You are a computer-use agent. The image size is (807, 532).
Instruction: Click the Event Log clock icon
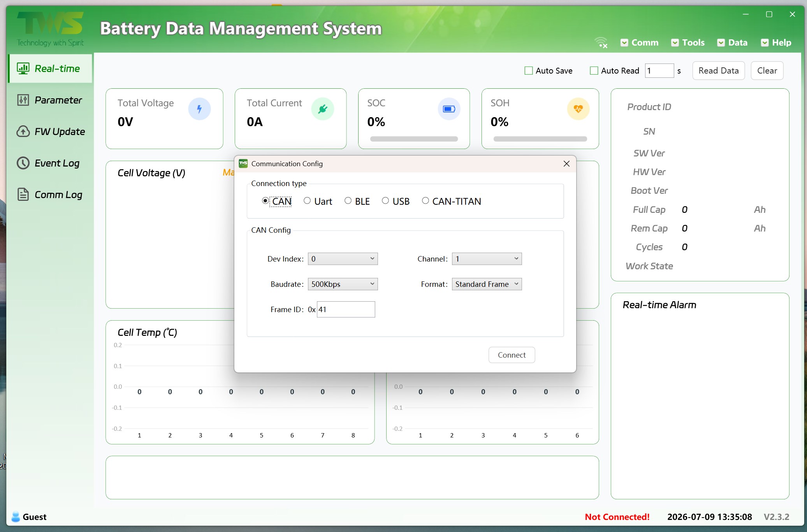(x=23, y=163)
